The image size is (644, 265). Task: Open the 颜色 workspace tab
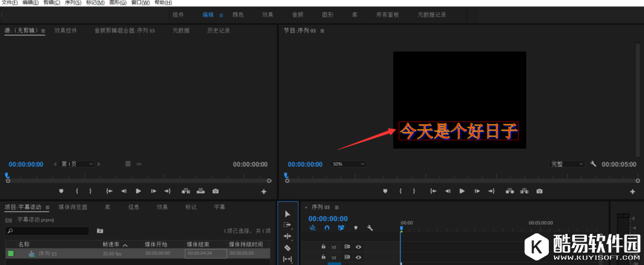click(238, 14)
